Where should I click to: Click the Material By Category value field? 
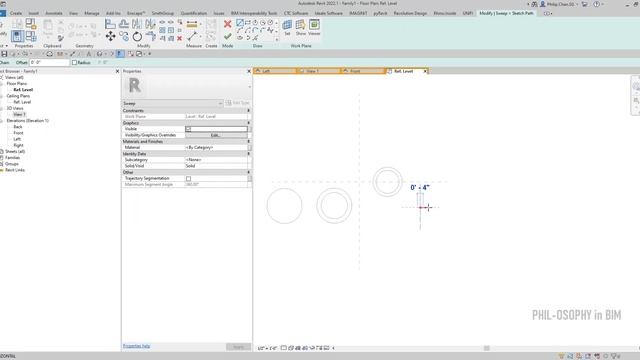(x=216, y=147)
